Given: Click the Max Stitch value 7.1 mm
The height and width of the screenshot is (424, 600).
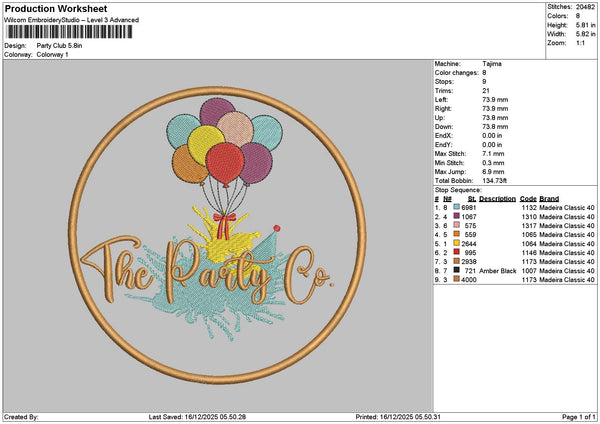Looking at the screenshot, I should tap(493, 153).
